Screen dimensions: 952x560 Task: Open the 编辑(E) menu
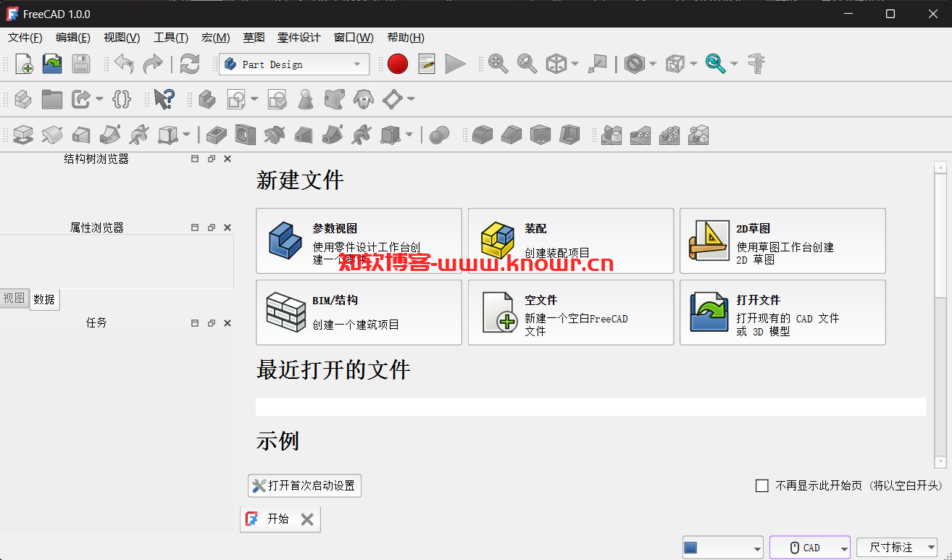pos(73,38)
